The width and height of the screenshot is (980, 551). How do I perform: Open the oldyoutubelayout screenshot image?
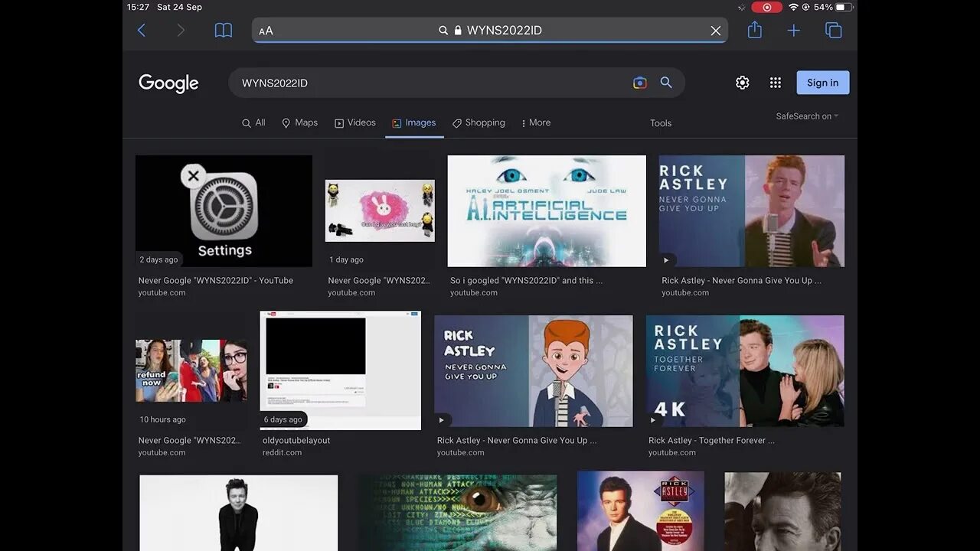tap(340, 370)
